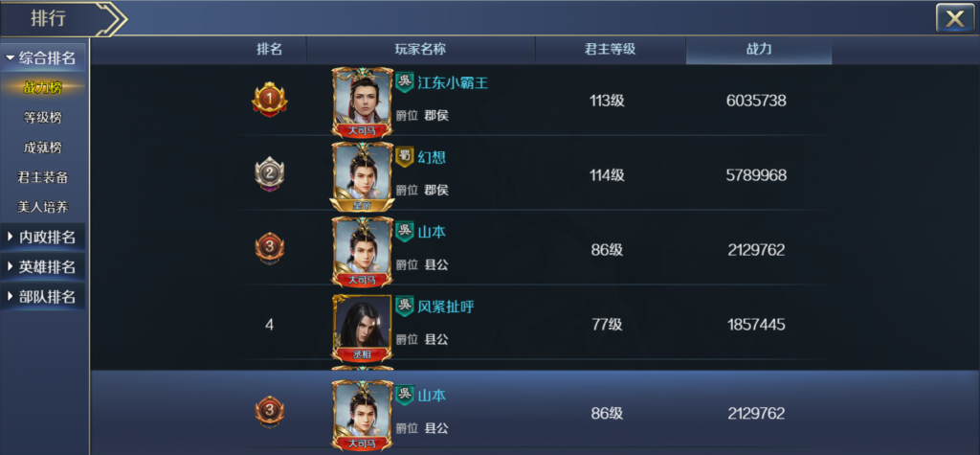Open 幻想's avatar portrait

pos(363,176)
